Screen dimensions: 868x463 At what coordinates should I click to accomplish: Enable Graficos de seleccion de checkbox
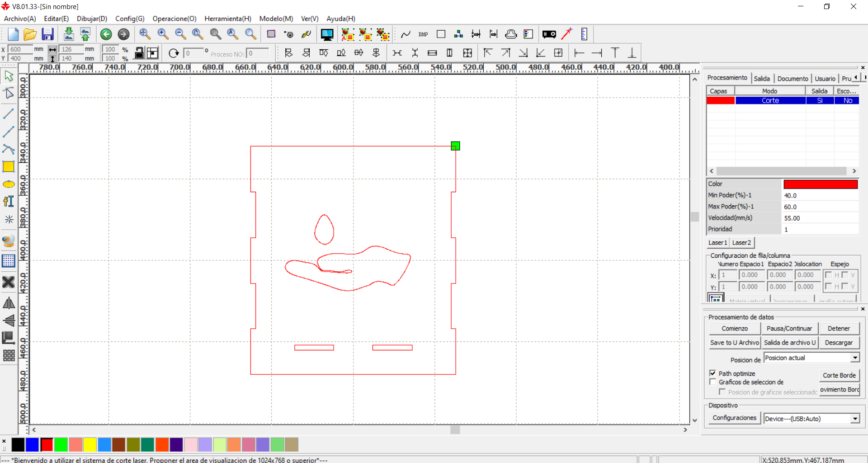(713, 382)
